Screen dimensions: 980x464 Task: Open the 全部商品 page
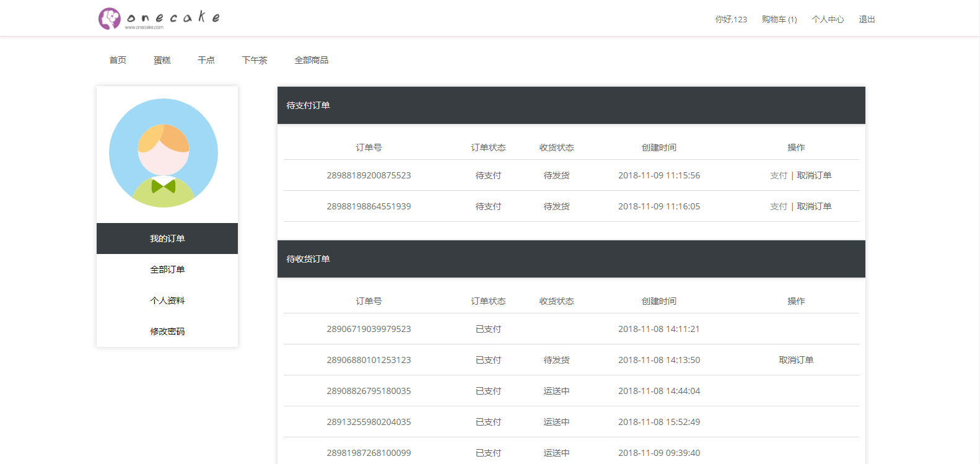pos(312,60)
